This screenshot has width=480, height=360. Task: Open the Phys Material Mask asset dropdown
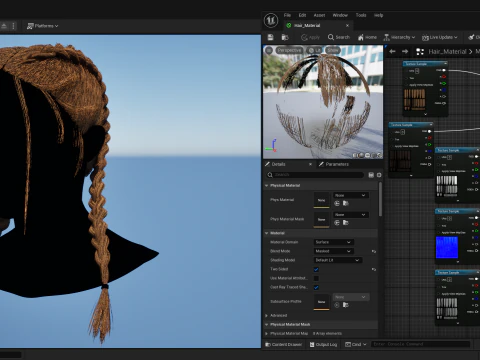click(x=351, y=215)
